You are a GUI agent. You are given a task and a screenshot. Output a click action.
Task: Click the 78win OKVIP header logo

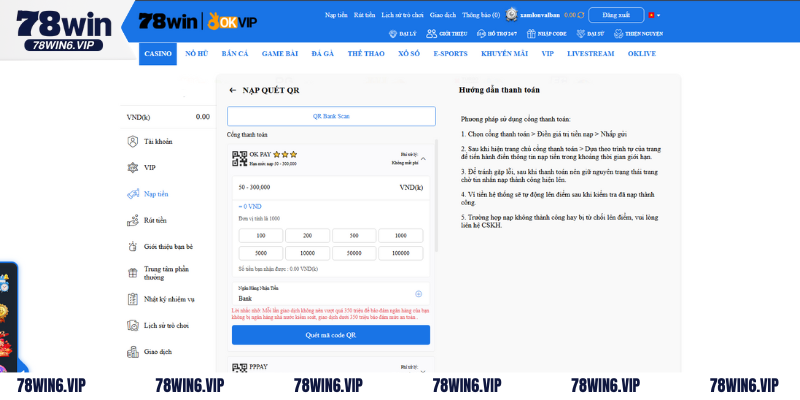(198, 21)
